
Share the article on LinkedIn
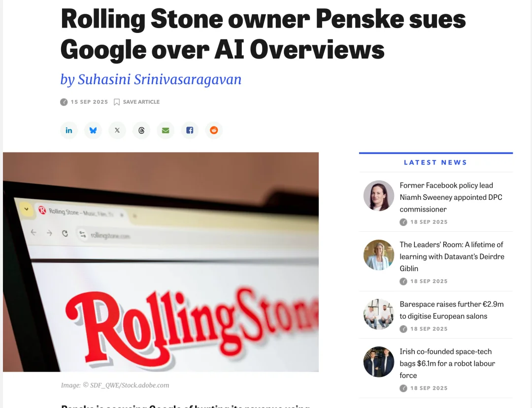tap(69, 130)
